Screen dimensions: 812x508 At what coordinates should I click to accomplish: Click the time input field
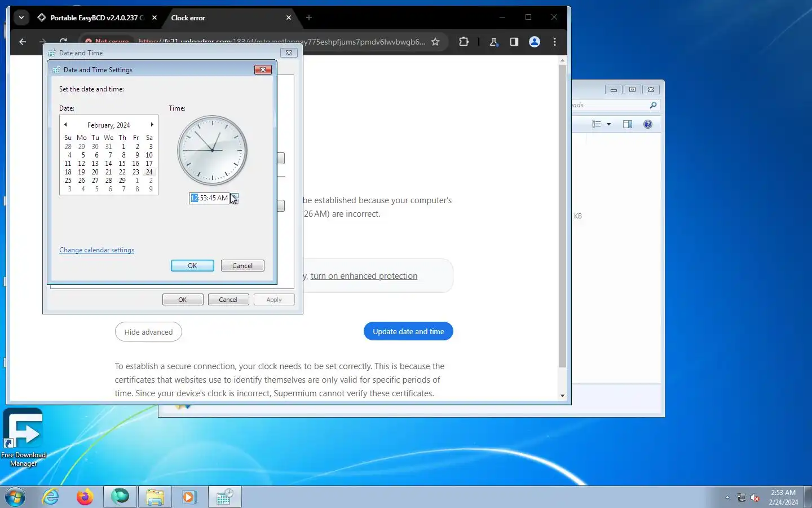coord(209,198)
